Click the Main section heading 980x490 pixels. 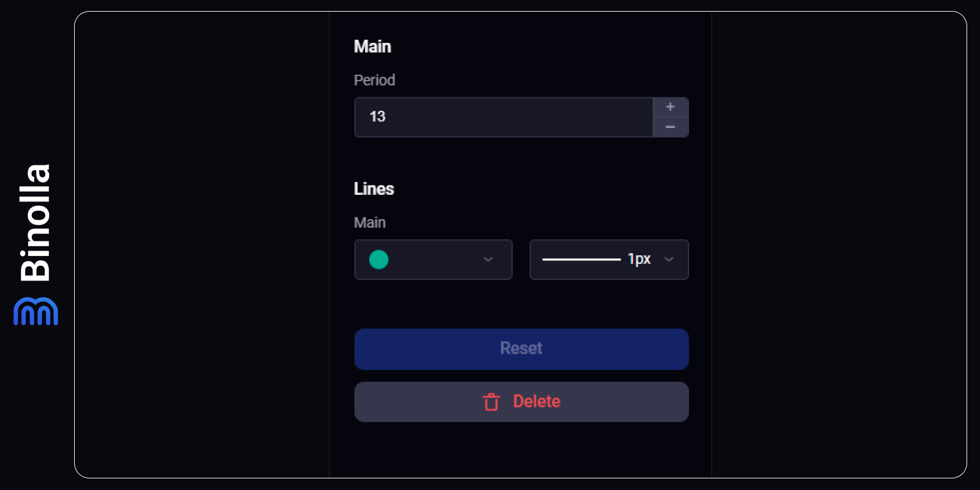point(372,47)
